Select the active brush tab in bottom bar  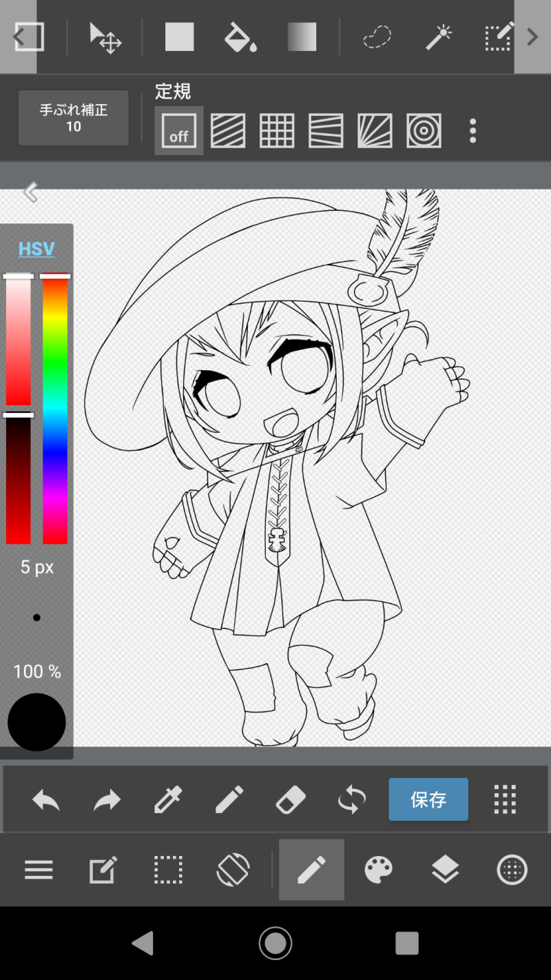point(311,870)
